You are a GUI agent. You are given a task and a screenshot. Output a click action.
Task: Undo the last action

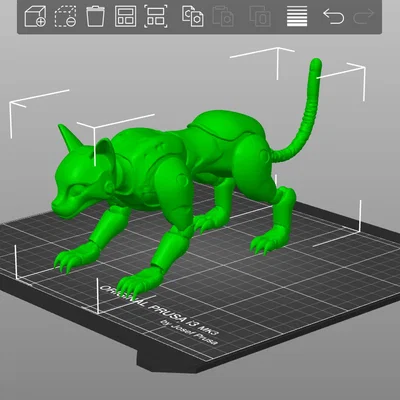pos(333,16)
